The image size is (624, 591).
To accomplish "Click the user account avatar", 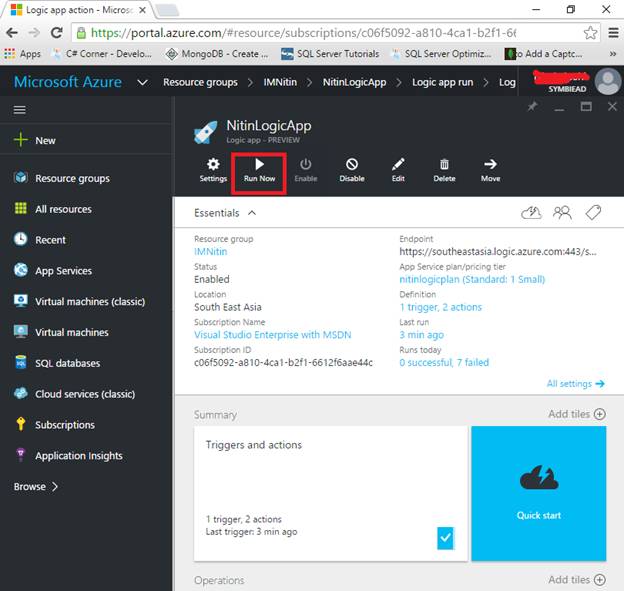I will coord(607,81).
